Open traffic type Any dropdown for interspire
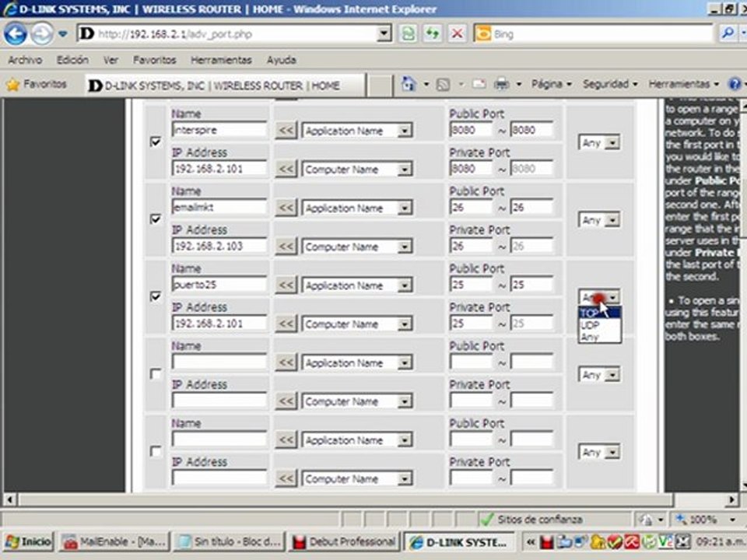The height and width of the screenshot is (560, 747). (x=599, y=142)
